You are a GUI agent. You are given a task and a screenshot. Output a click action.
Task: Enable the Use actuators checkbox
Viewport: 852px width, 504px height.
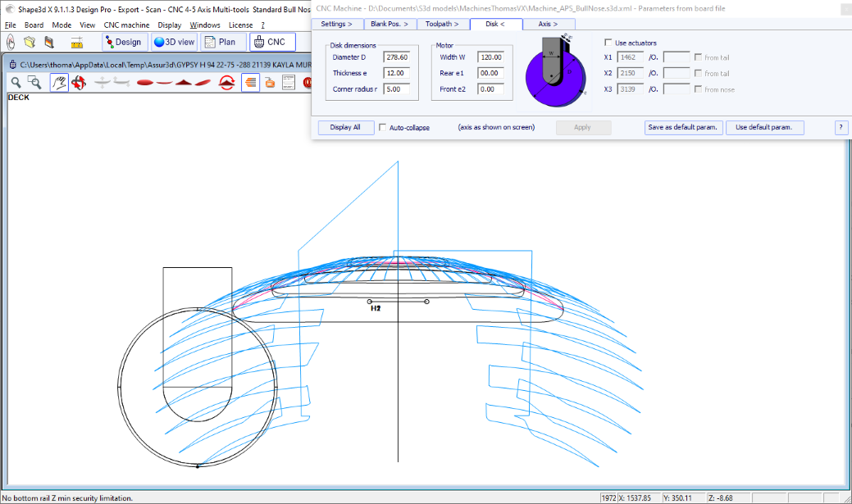click(608, 43)
